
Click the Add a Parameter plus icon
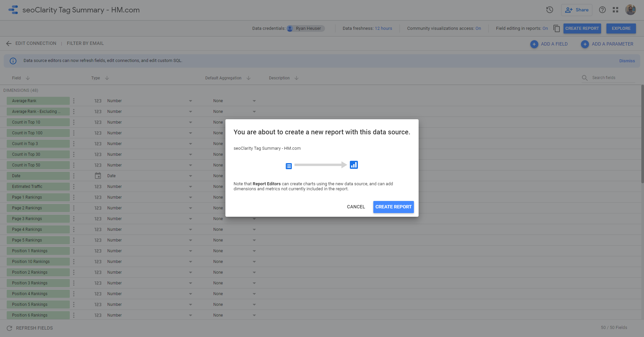[585, 44]
